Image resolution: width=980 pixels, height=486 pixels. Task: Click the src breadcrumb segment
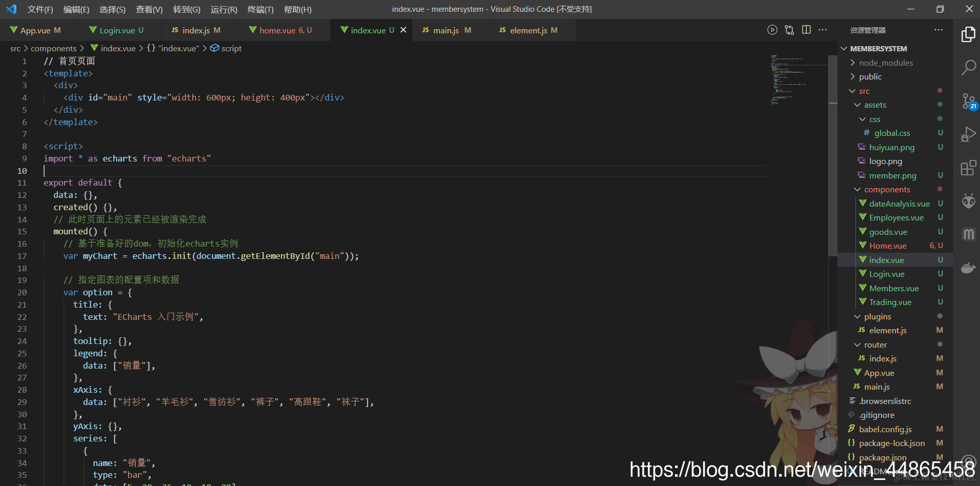pos(15,48)
